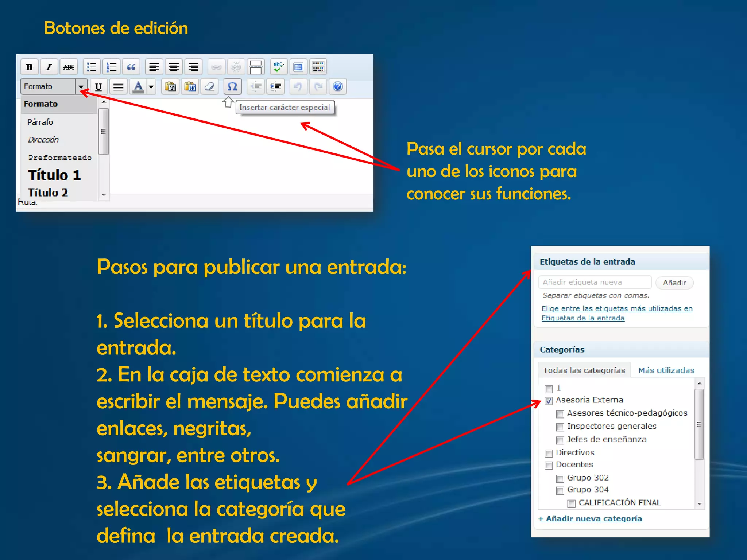Click the Etiquetas de la entrada header
Viewport: 747px width, 560px height.
[x=622, y=262]
